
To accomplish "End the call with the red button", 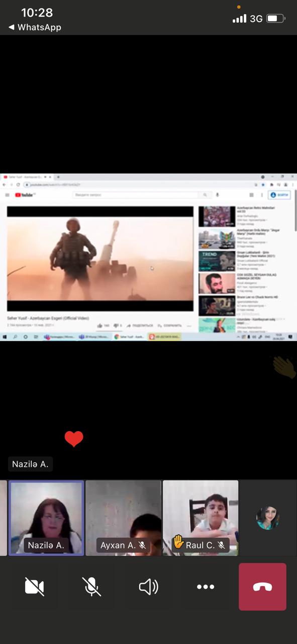I will point(262,587).
